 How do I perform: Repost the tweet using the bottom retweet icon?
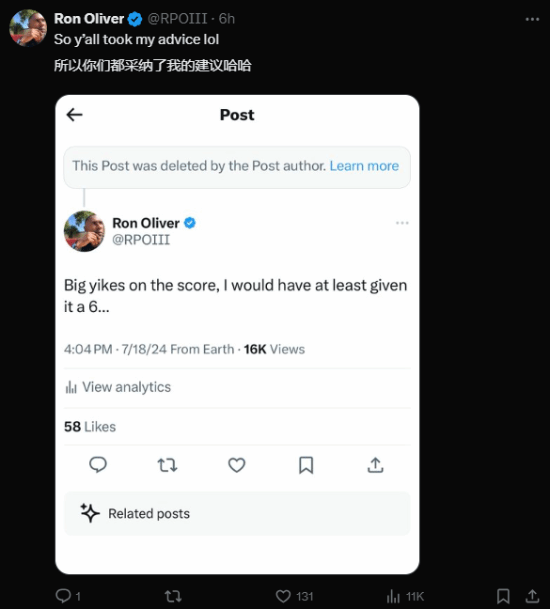[x=173, y=596]
